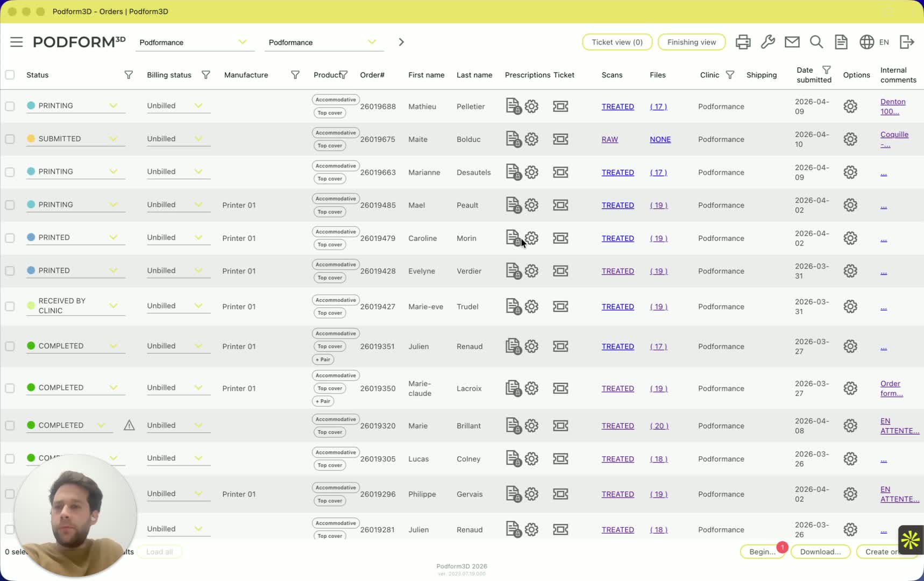The image size is (924, 581).
Task: Check the row for Marie-eve Trudel
Action: click(x=10, y=306)
